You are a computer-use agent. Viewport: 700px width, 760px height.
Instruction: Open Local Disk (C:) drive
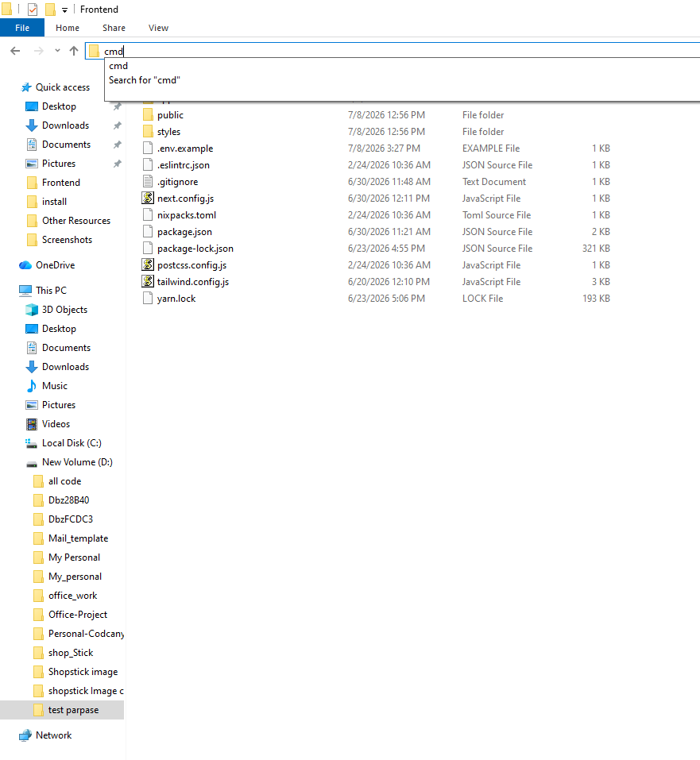pos(72,443)
